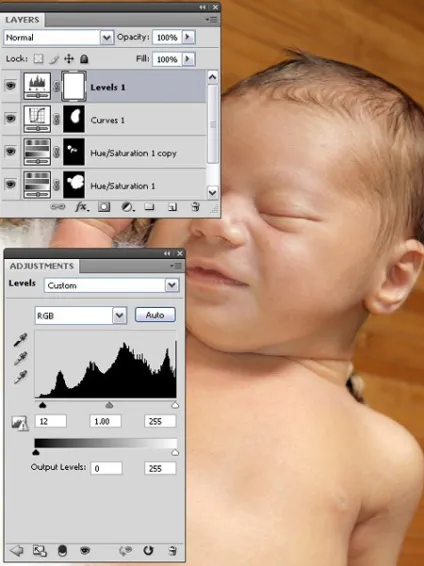Click the lock all padlock icon

84,59
